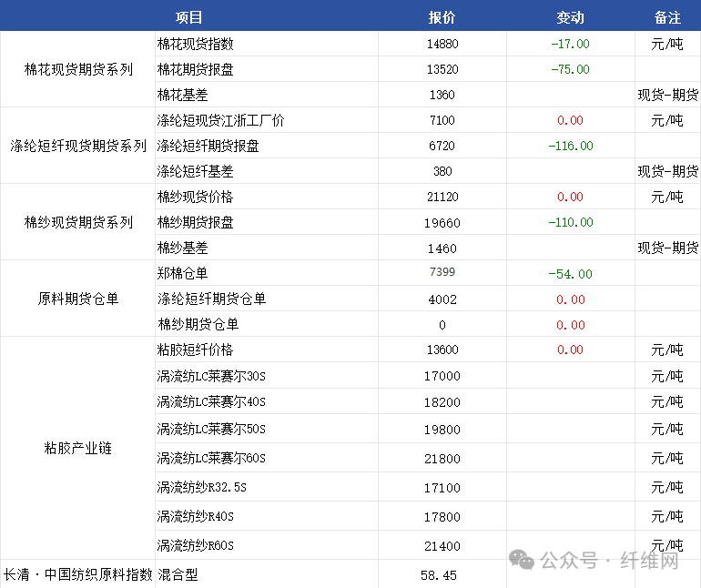This screenshot has width=701, height=588.
Task: Click the 涡流纺LC莱赛尔60S row label
Action: click(x=211, y=458)
